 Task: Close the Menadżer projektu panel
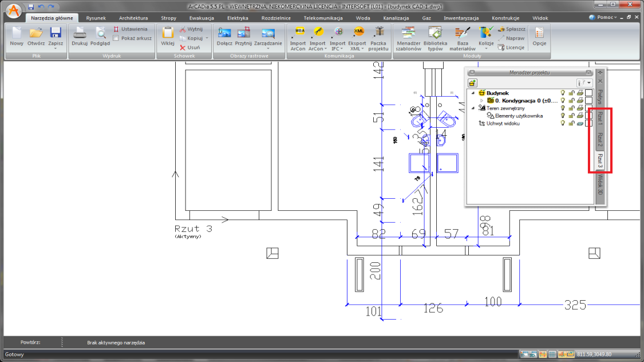[588, 73]
